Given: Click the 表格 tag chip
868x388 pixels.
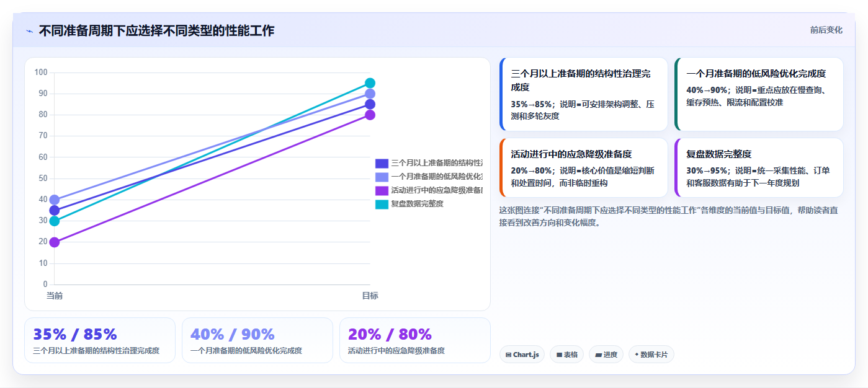Looking at the screenshot, I should tap(566, 355).
